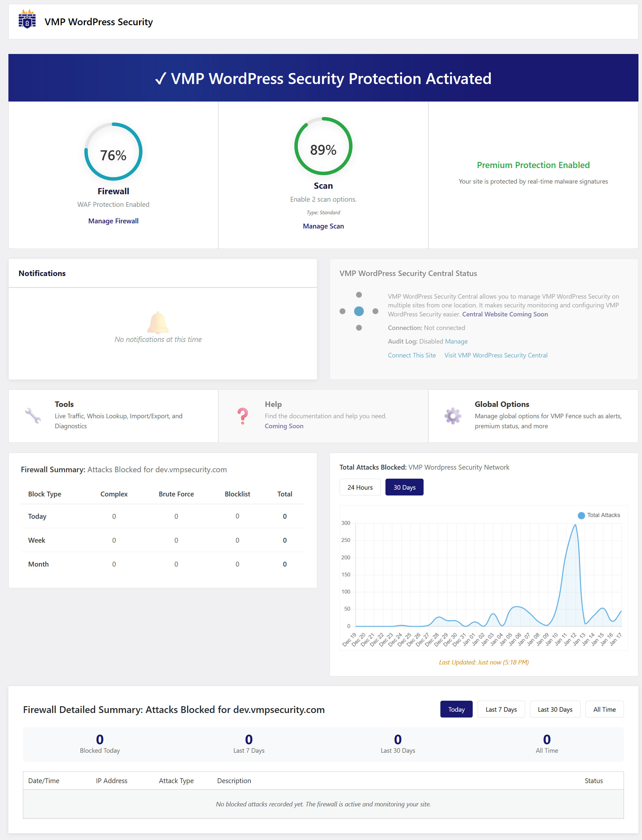The width and height of the screenshot is (642, 840).
Task: Toggle the Total Attacks legend dot
Action: [x=581, y=516]
